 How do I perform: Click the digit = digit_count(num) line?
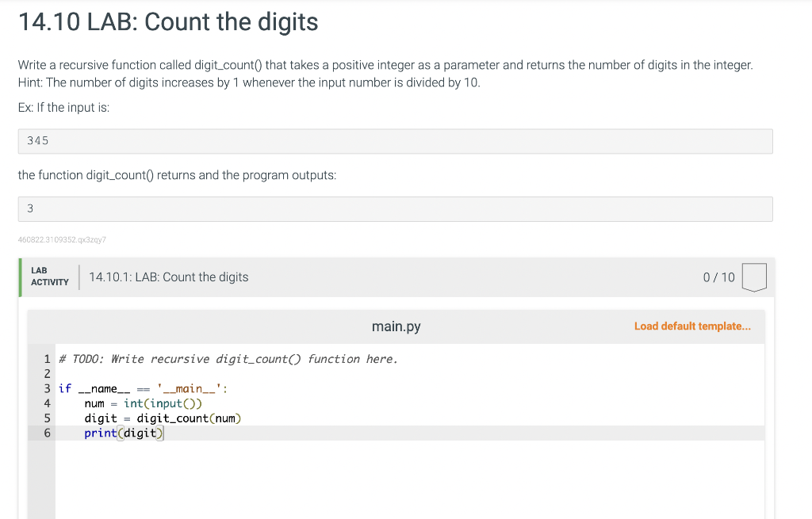click(x=163, y=418)
